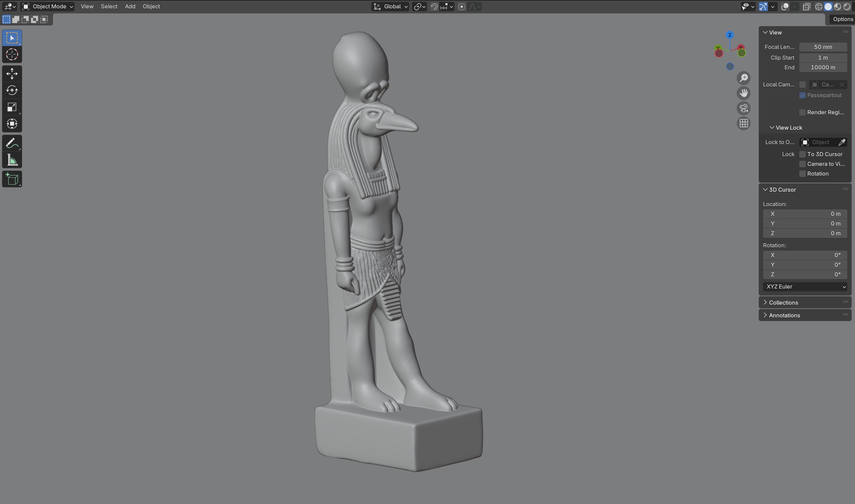Select the Move tool
The image size is (855, 504).
[12, 74]
